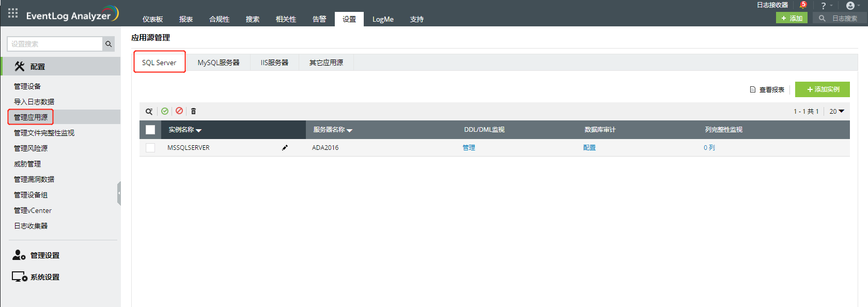This screenshot has height=307, width=868.
Task: Open the LogMe top menu
Action: tap(383, 19)
